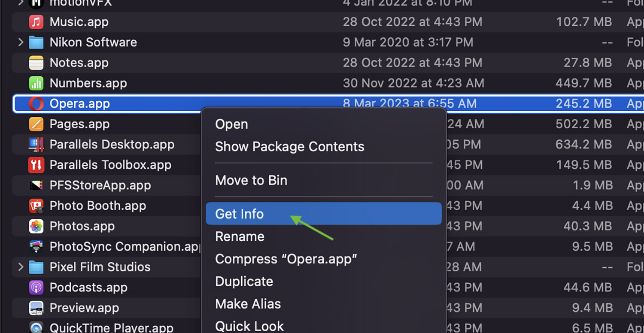644x333 pixels.
Task: Click the Notes.app icon
Action: pos(36,63)
